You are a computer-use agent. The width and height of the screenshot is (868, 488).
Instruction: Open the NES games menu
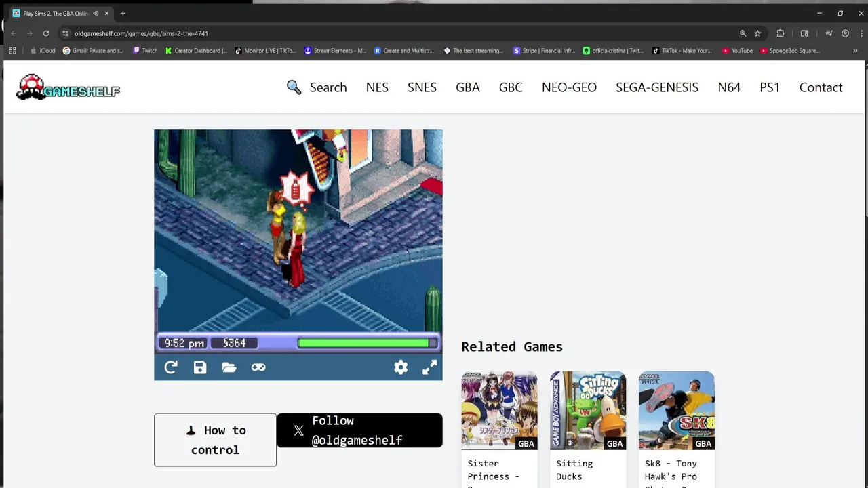pos(377,87)
